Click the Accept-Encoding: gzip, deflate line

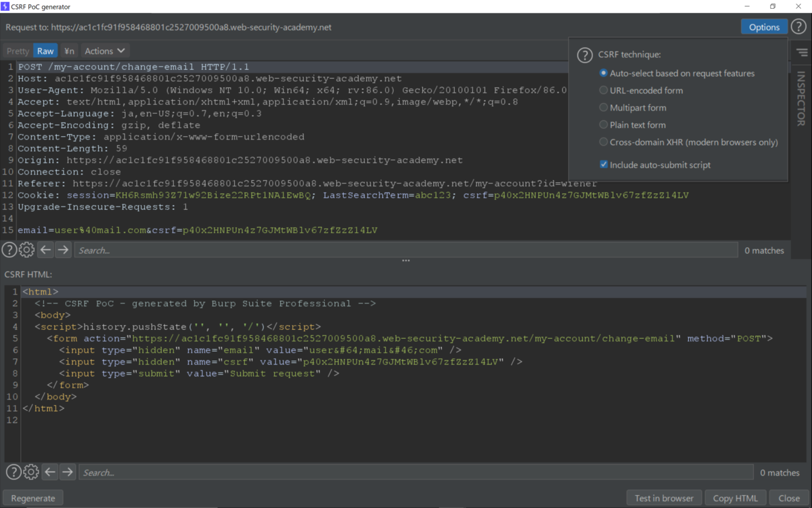click(x=109, y=125)
